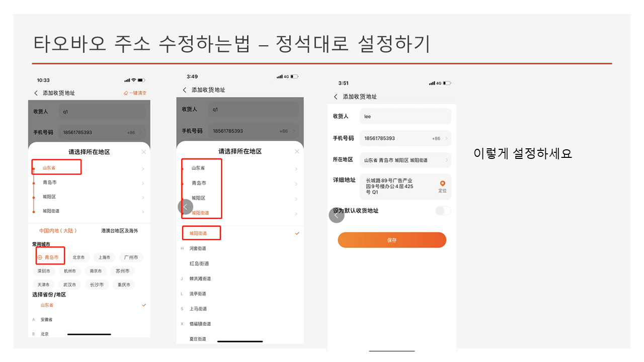This screenshot has height=362, width=644.
Task: Open 青岛市 chevron on the 10:33 screen
Action: pos(143,183)
